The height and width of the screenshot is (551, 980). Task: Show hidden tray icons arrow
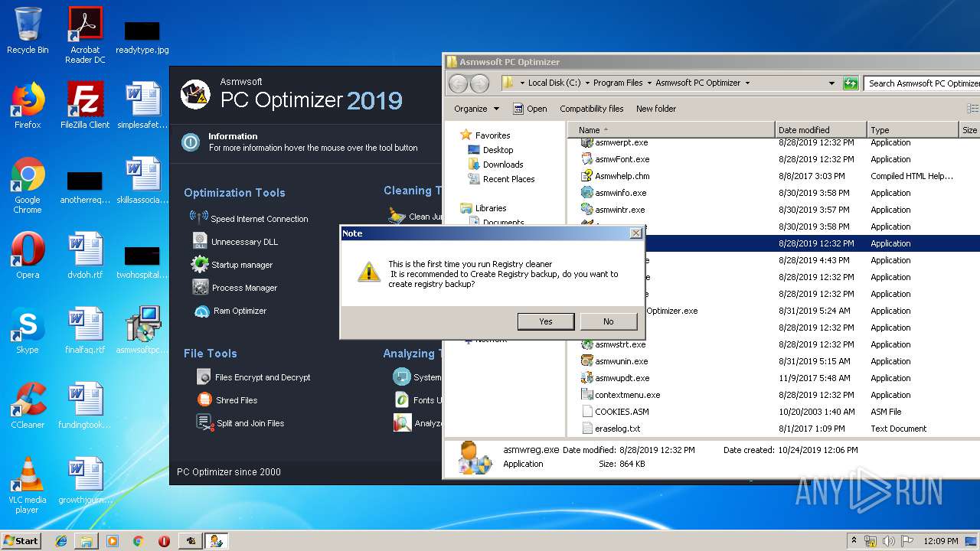[854, 540]
